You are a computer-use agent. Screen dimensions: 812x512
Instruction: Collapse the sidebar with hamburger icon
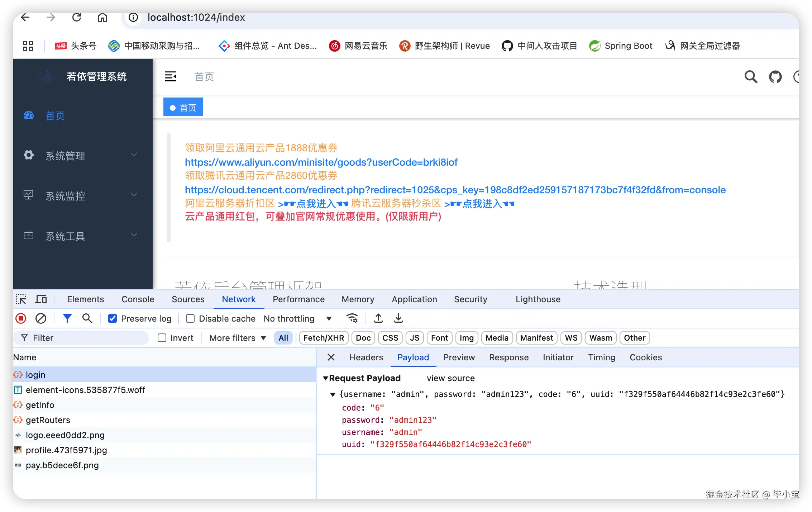(x=171, y=76)
